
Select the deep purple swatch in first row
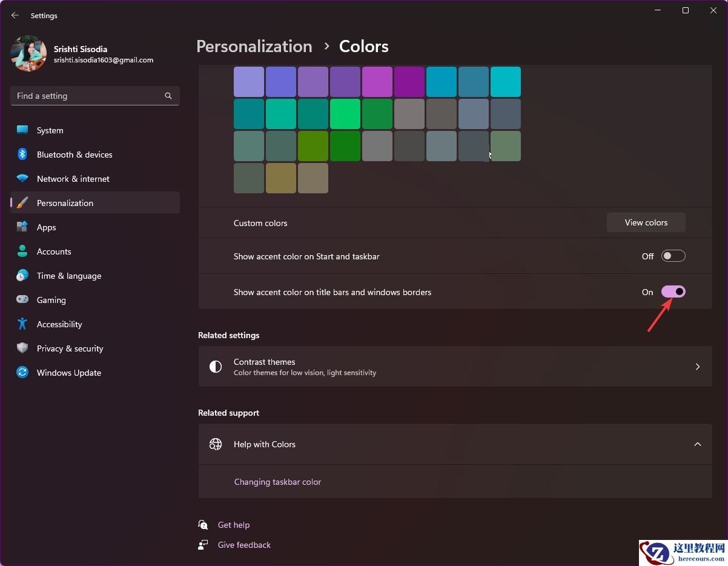pyautogui.click(x=409, y=82)
